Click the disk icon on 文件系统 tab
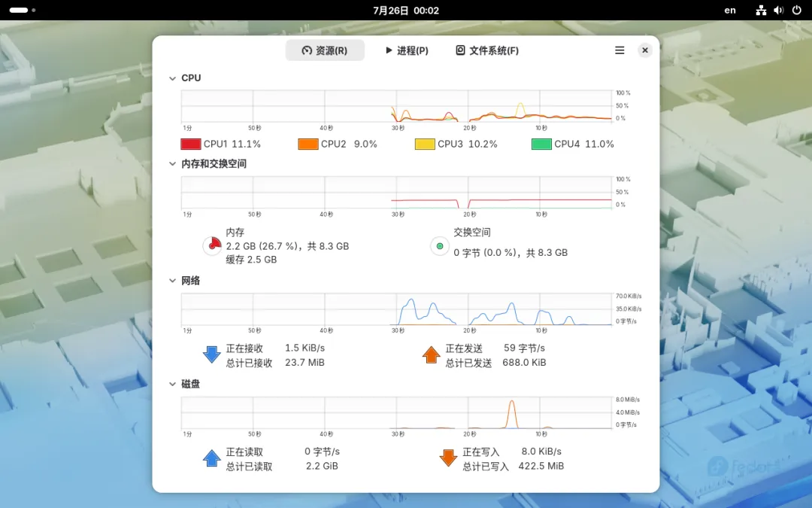Image resolution: width=812 pixels, height=508 pixels. coord(460,50)
